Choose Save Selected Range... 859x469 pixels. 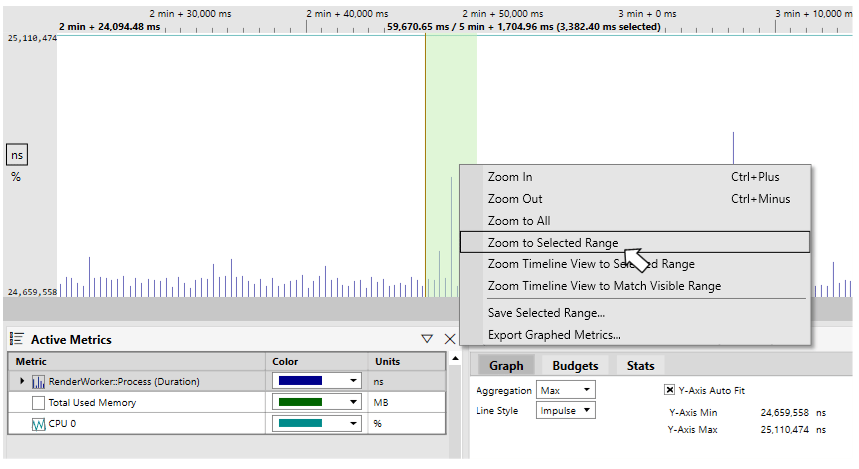coord(635,313)
